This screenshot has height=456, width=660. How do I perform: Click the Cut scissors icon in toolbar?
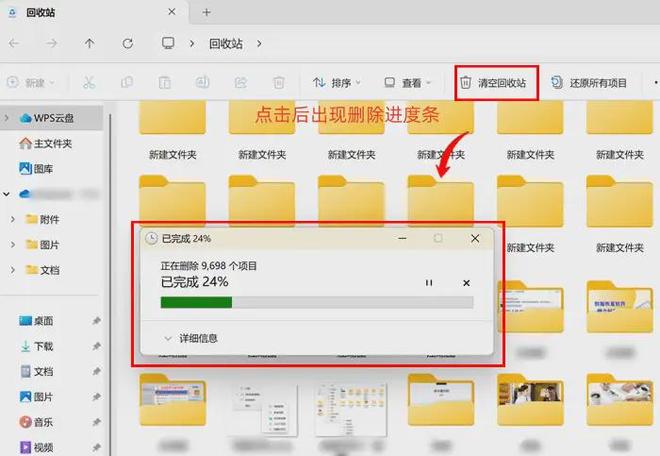(x=89, y=83)
